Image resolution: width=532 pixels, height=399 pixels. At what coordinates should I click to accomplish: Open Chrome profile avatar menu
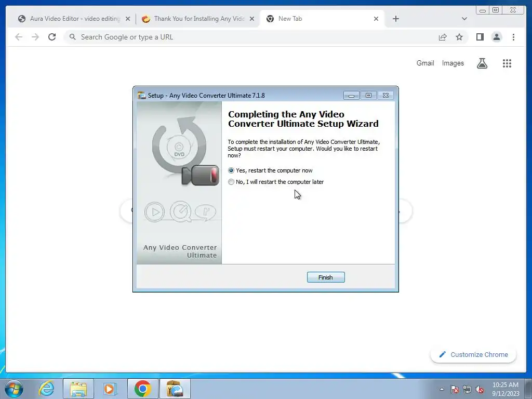(497, 37)
